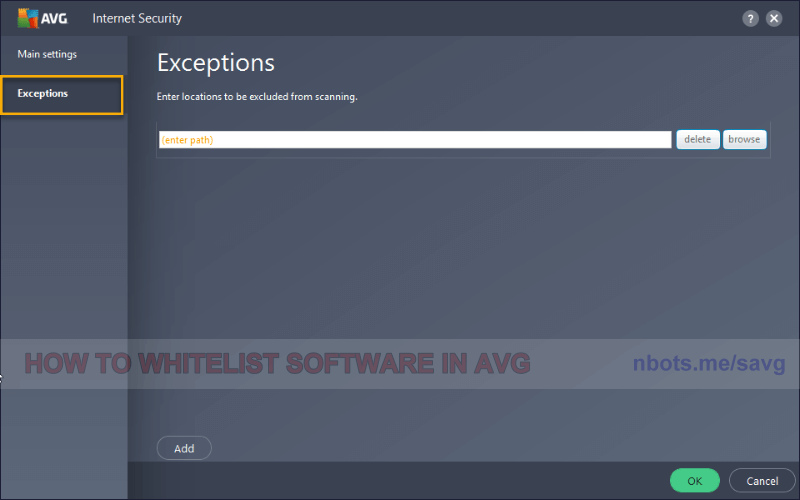Click the browse button to pick a path
This screenshot has width=800, height=500.
[x=744, y=139]
